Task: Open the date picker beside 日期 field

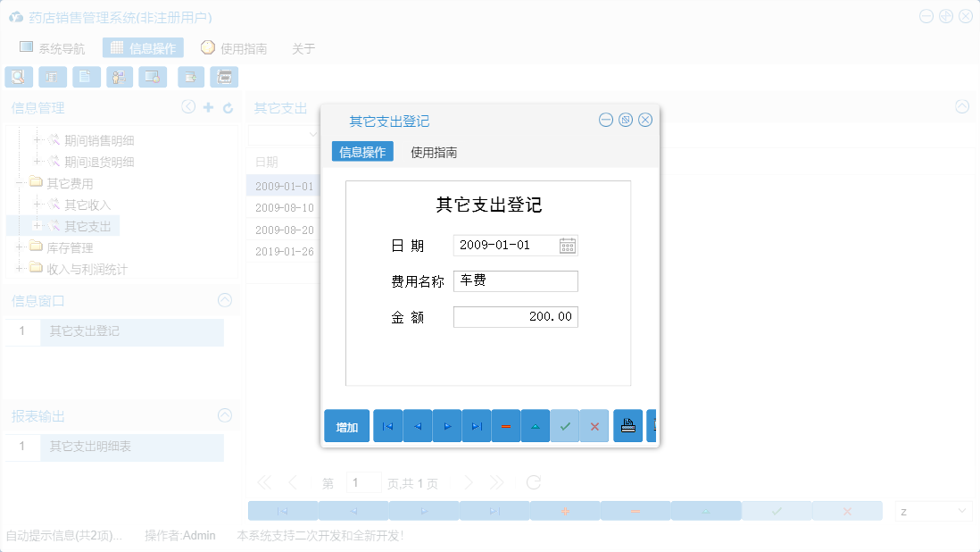Action: 569,245
